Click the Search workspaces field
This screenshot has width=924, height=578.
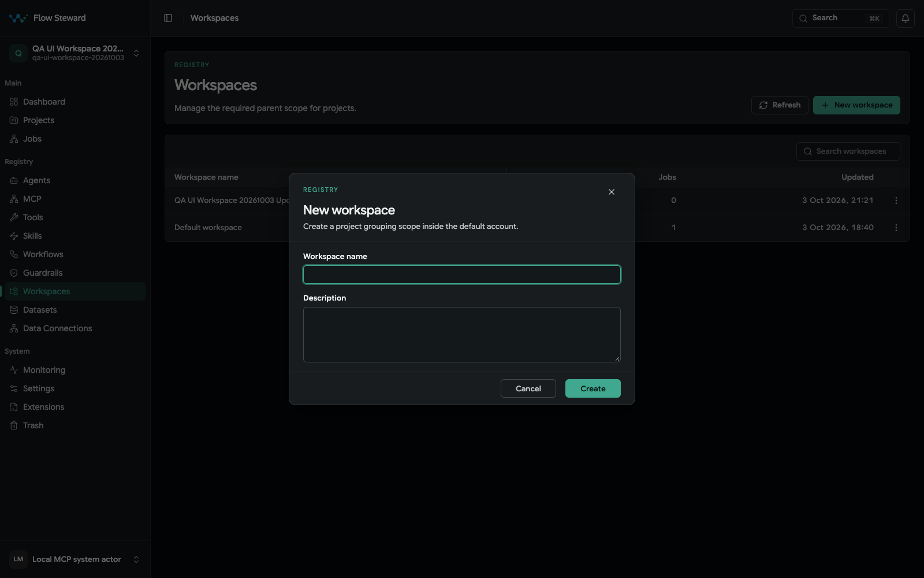tap(848, 151)
